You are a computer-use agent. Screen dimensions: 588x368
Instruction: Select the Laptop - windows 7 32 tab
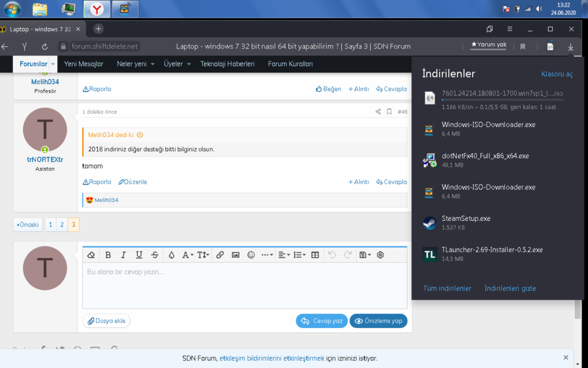(x=41, y=29)
